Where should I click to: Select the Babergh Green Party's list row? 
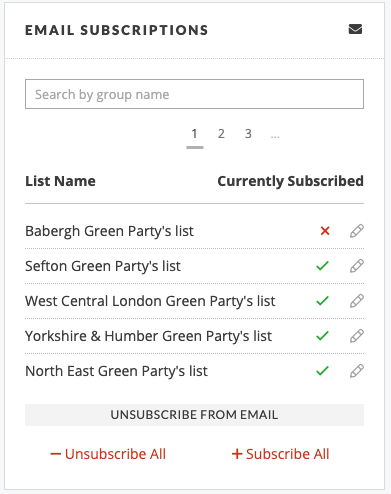194,231
